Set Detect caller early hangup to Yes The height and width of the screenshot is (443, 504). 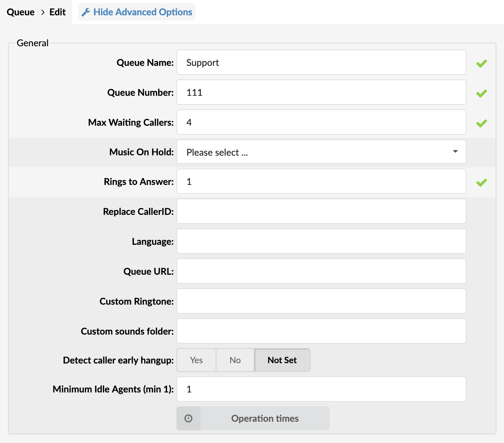click(196, 360)
